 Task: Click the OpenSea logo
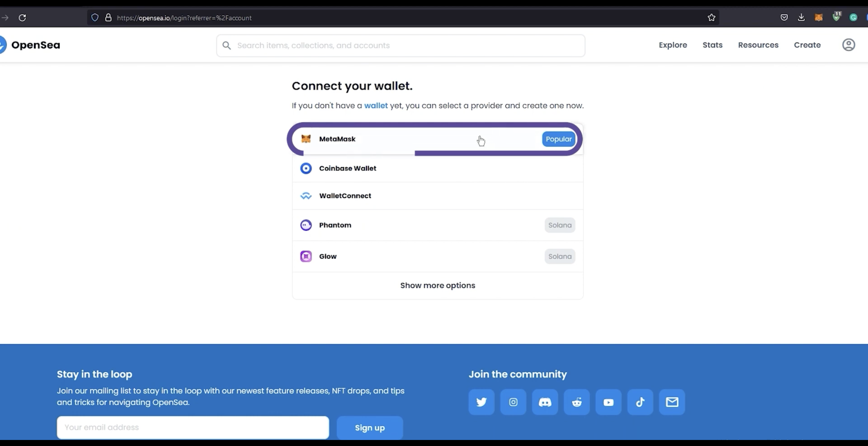point(3,45)
